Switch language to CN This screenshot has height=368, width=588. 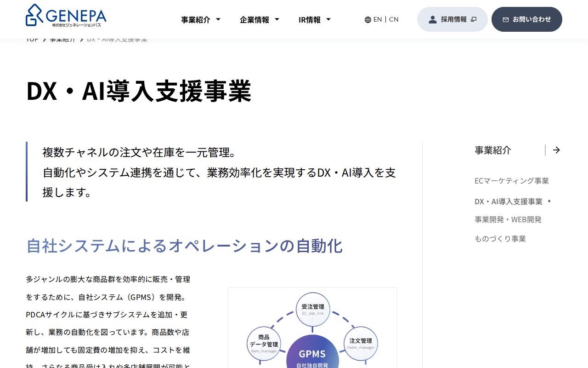click(x=394, y=19)
